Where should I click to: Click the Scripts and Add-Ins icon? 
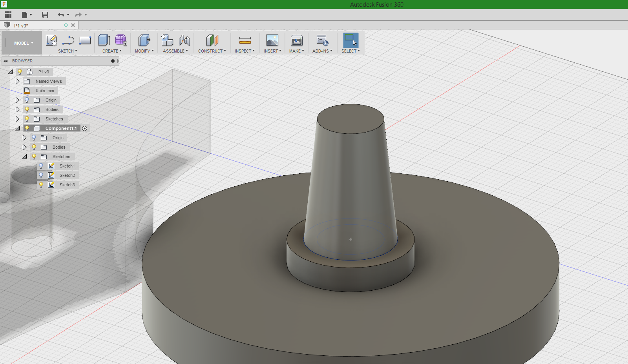(x=322, y=40)
